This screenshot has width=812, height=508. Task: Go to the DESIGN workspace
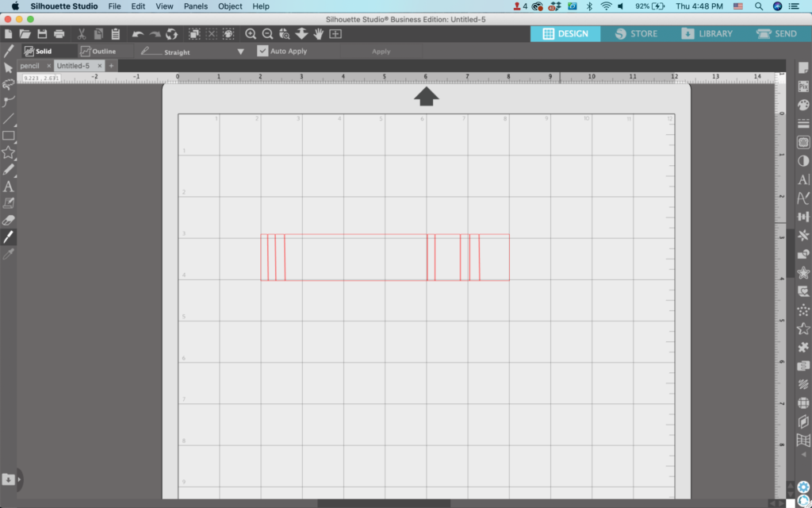pos(565,33)
